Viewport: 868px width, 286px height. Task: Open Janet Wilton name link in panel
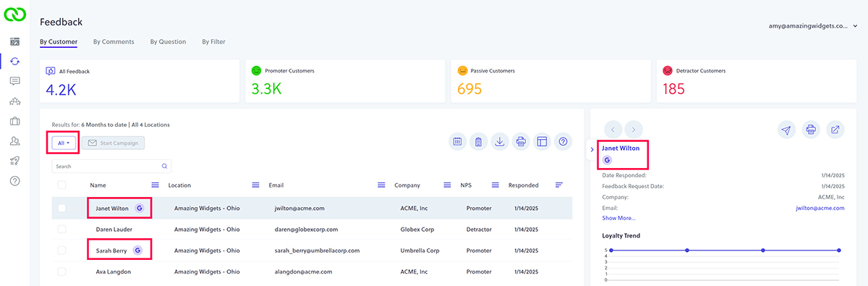click(x=621, y=148)
